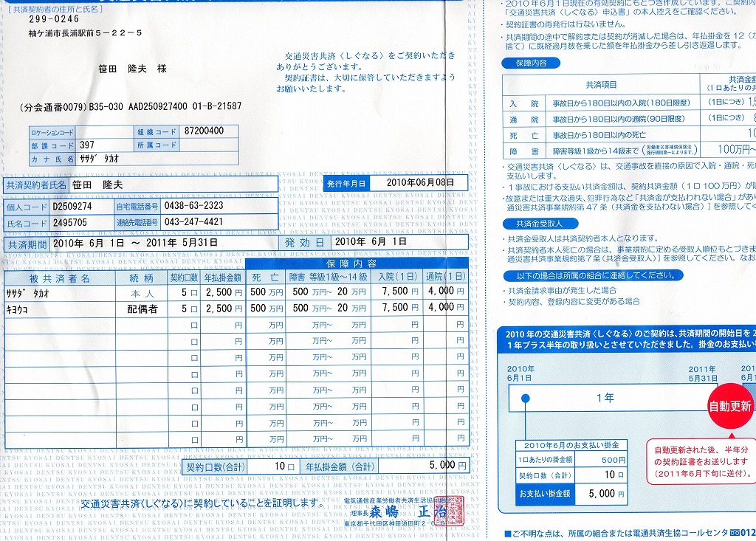Screen dimensions: 756x541
Task: Select the 年払掛金額(合計) total 5,000円
Action: [448, 465]
